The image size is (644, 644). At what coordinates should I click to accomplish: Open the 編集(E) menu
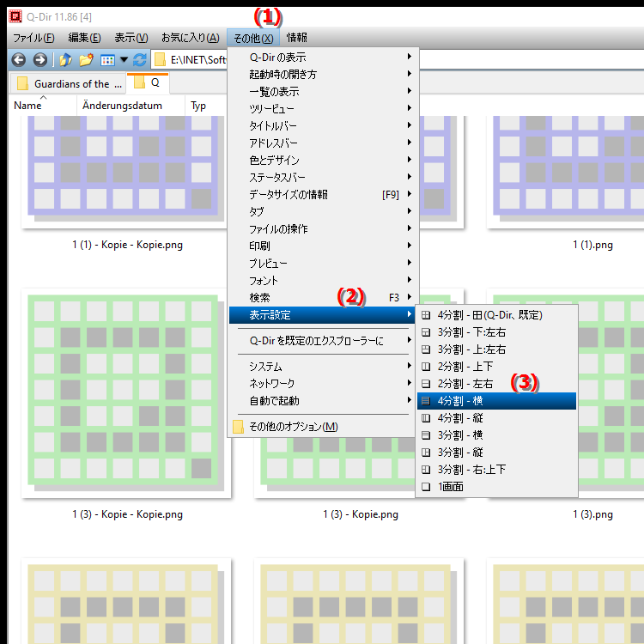[x=85, y=38]
